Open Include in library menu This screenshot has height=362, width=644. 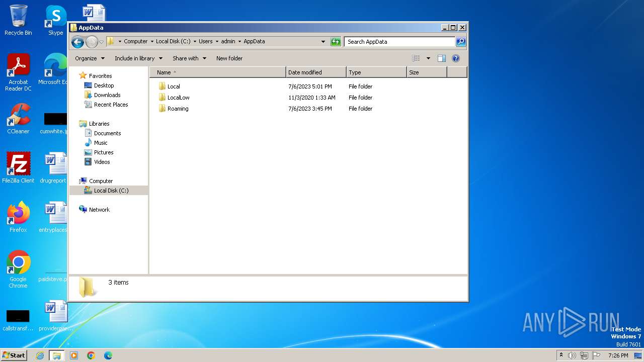click(138, 58)
